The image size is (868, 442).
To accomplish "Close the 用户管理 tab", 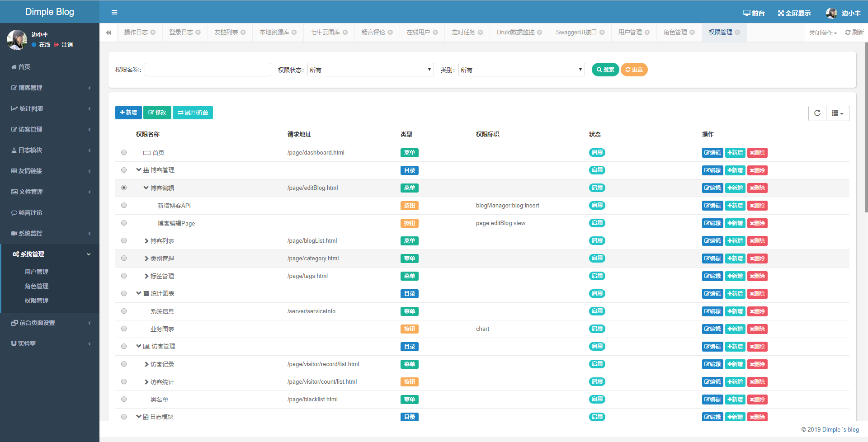I will [x=647, y=33].
